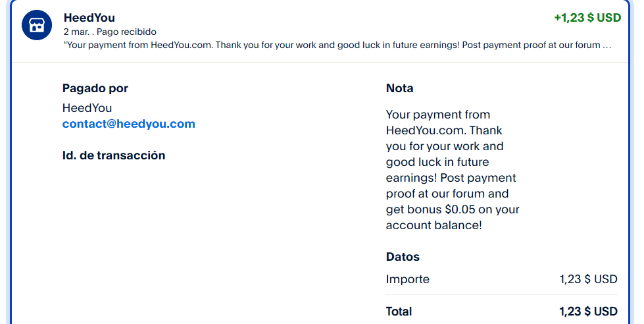Select the HeedYou payer name under Pagado por

click(x=87, y=108)
